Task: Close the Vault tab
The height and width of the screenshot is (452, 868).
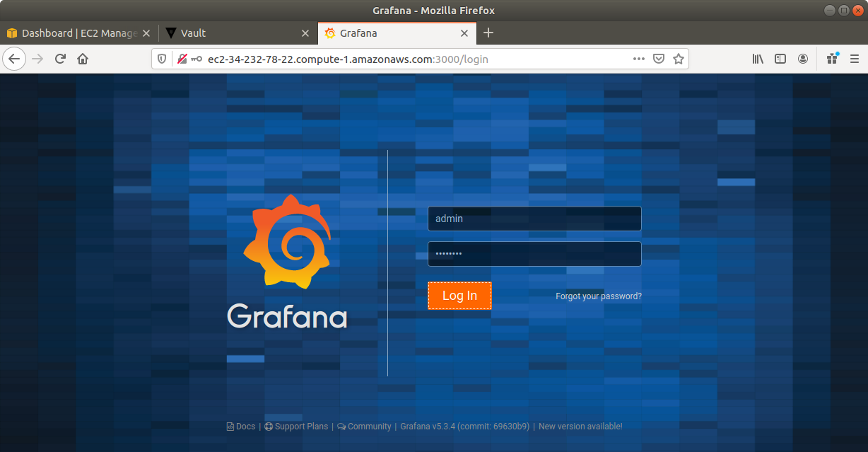Action: coord(305,33)
